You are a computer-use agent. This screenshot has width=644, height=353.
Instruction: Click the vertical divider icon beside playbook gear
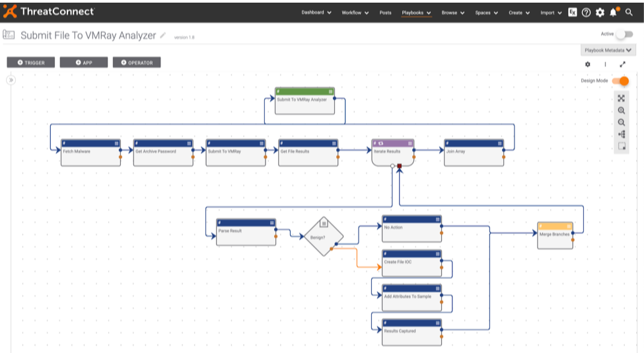[x=605, y=65]
